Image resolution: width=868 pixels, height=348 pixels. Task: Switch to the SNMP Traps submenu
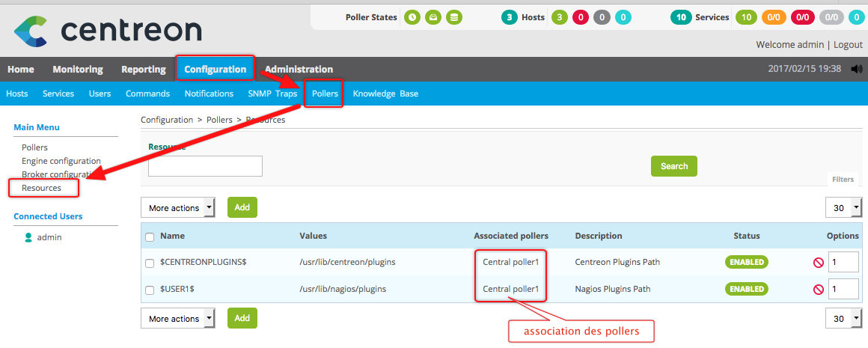click(272, 94)
